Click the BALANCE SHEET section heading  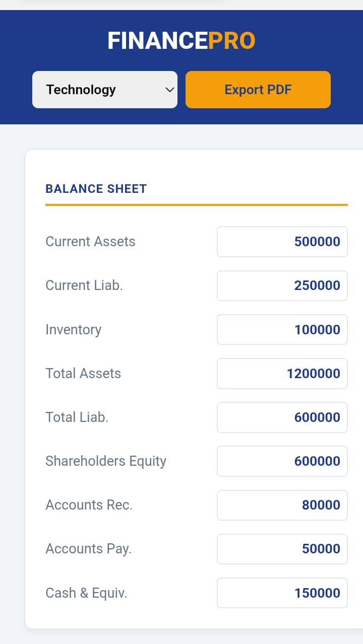coord(96,189)
